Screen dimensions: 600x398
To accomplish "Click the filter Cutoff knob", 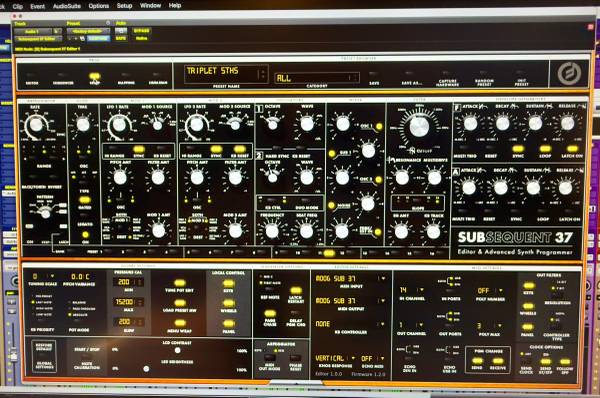I will coord(419,127).
